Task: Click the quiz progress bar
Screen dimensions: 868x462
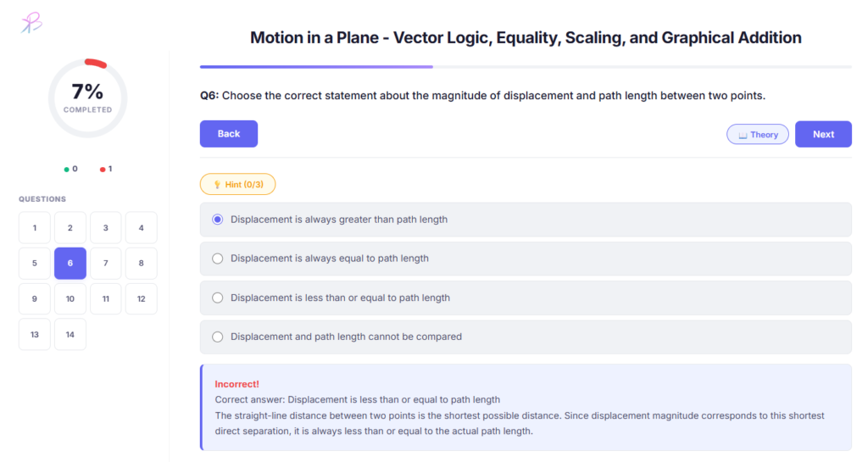Action: tap(526, 66)
